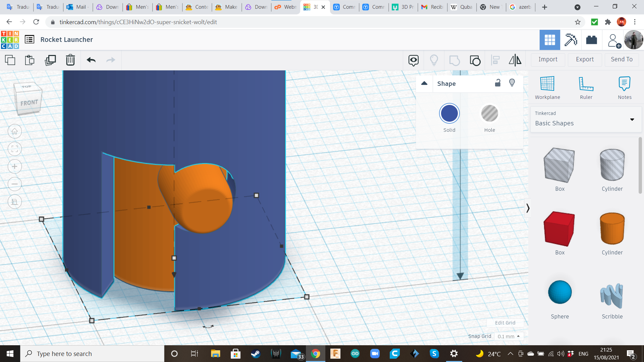Click the Delete trash can icon
The width and height of the screenshot is (644, 362).
click(70, 60)
